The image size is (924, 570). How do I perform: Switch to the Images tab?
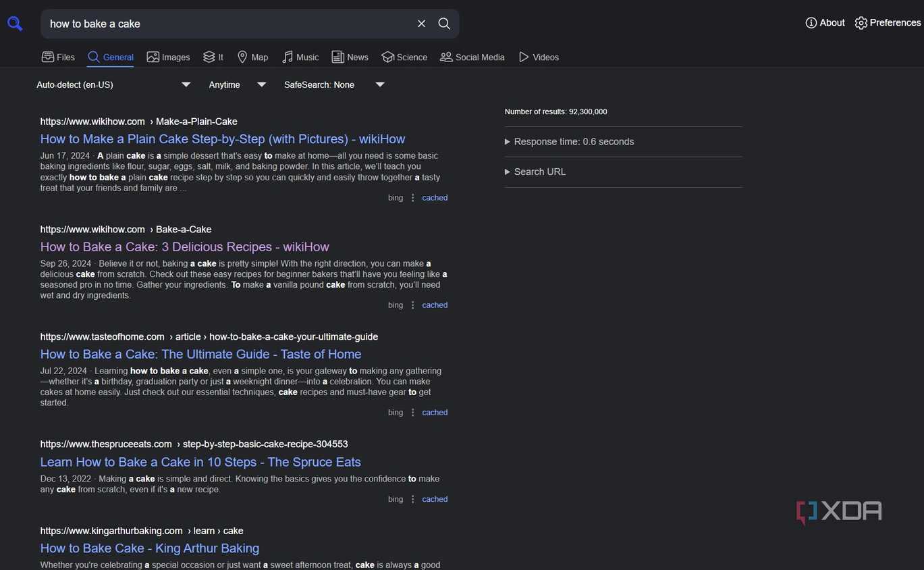[x=169, y=57]
